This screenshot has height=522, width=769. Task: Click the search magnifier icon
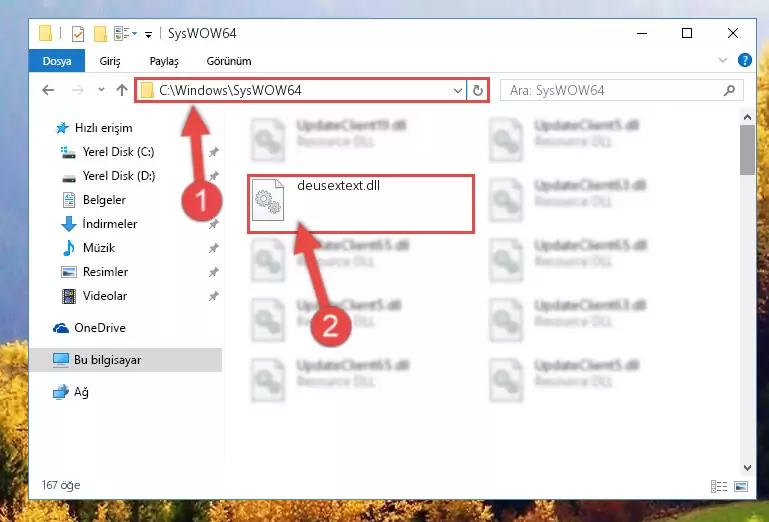(729, 90)
